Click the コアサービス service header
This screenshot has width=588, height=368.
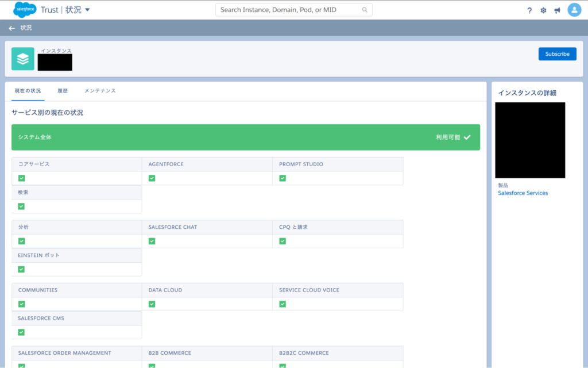click(77, 164)
